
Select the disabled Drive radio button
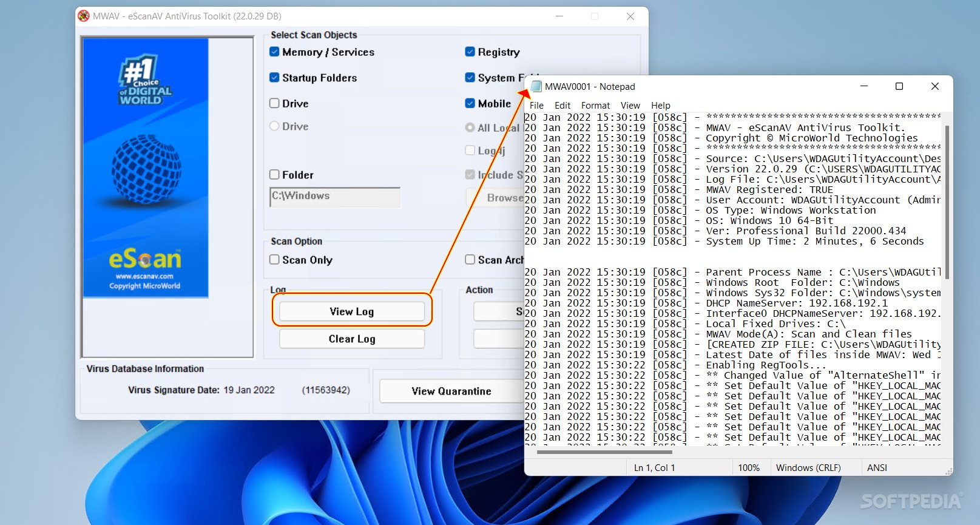[x=274, y=126]
